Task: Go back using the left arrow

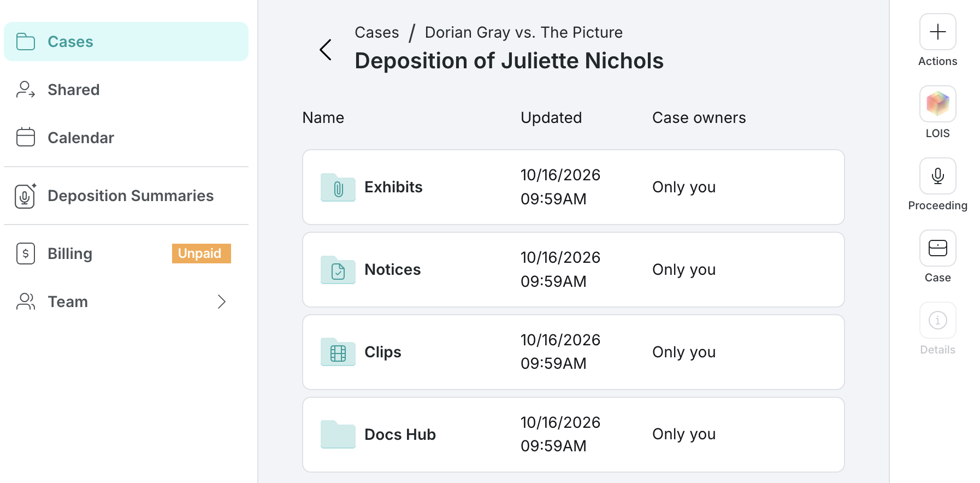Action: pyautogui.click(x=326, y=50)
